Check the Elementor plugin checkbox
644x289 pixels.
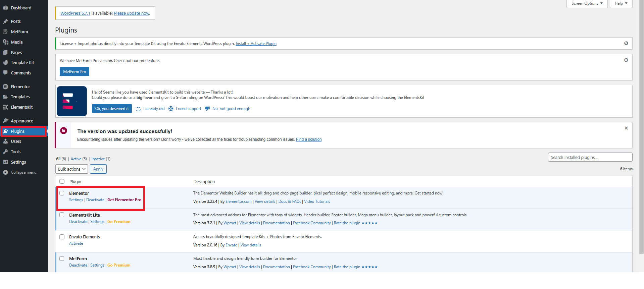click(62, 193)
